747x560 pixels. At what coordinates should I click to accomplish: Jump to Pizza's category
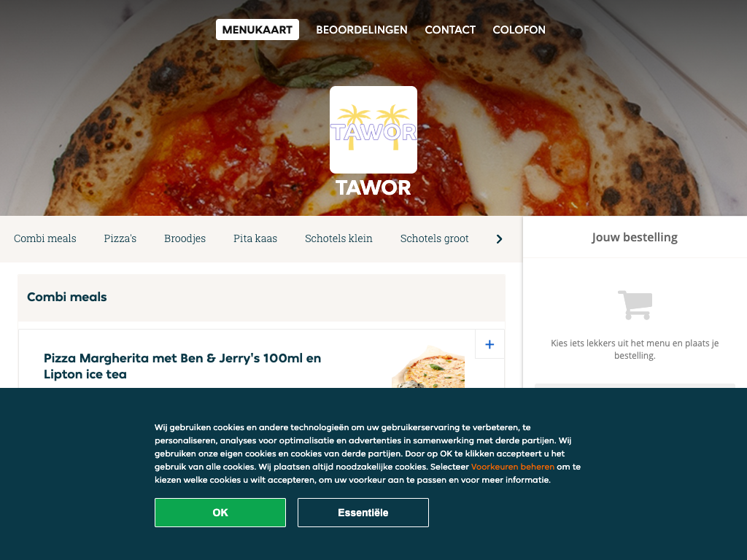[x=120, y=238]
